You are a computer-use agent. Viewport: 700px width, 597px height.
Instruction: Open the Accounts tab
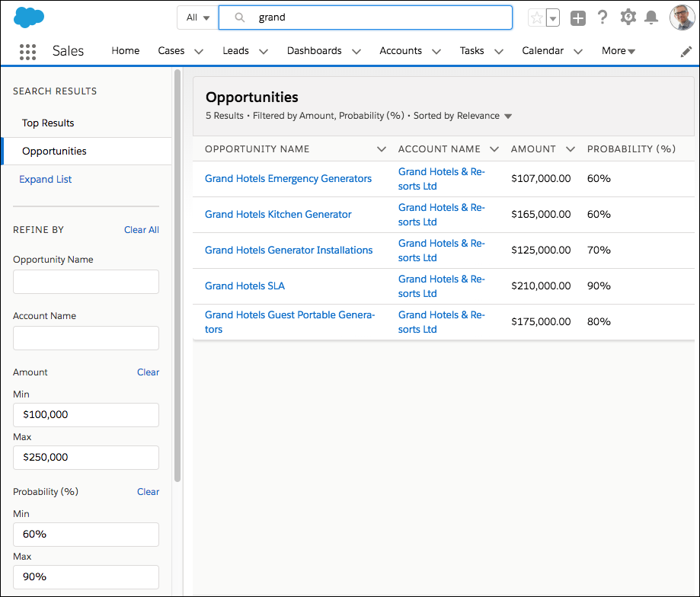pos(401,51)
